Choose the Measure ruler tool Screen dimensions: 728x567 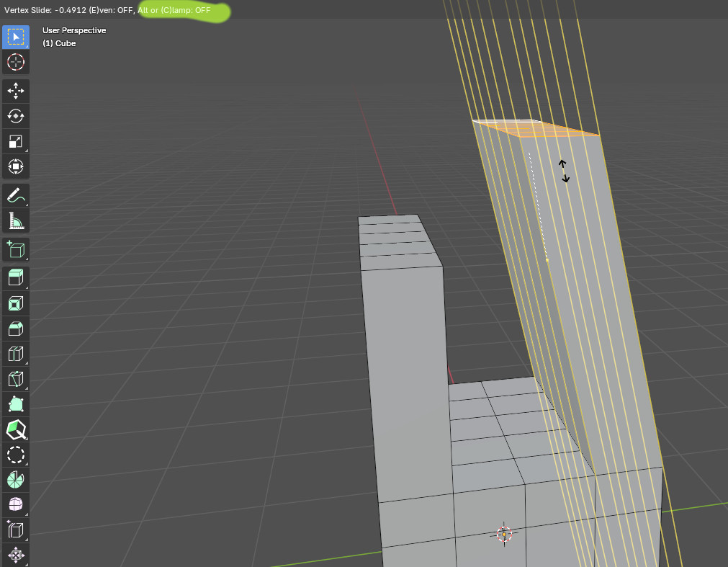[16, 220]
